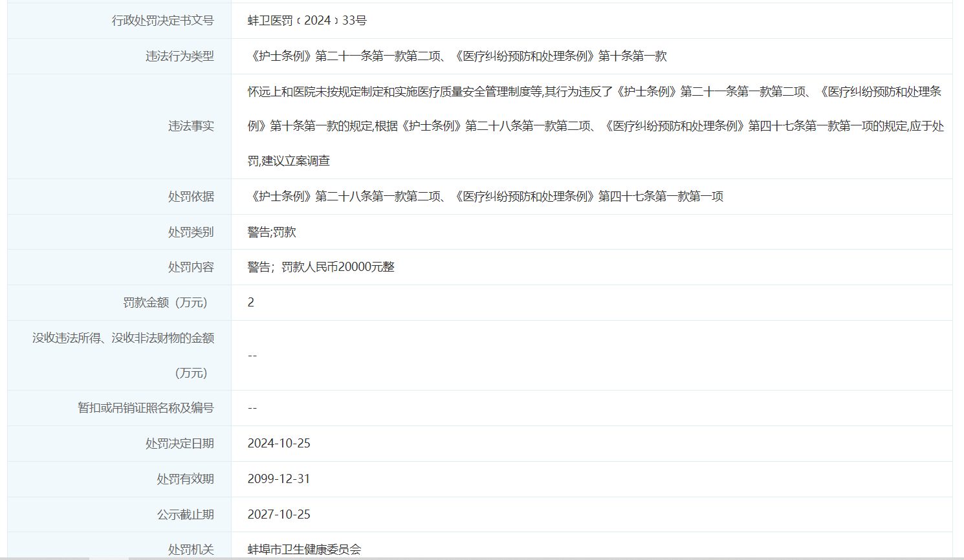Click the 公示截止期 label
Viewport: 964px width, 560px height.
185,515
